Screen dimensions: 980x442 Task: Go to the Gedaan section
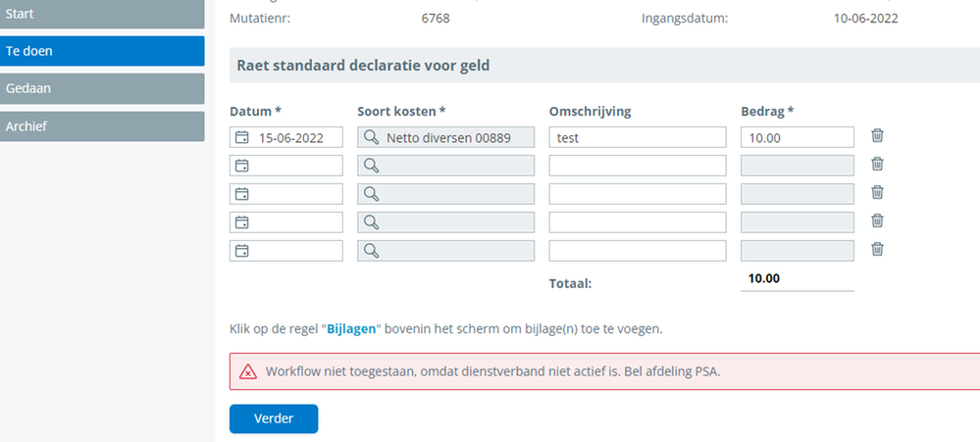point(102,88)
